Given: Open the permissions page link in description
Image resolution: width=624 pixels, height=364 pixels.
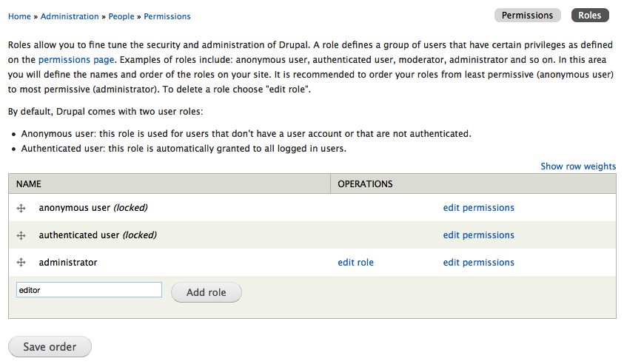Looking at the screenshot, I should coord(76,59).
